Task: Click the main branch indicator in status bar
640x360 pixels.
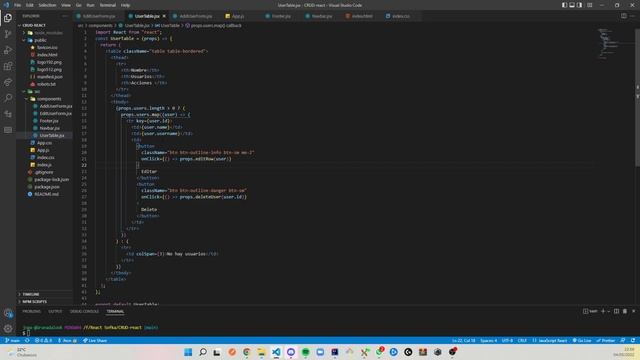Action: [x=12, y=340]
